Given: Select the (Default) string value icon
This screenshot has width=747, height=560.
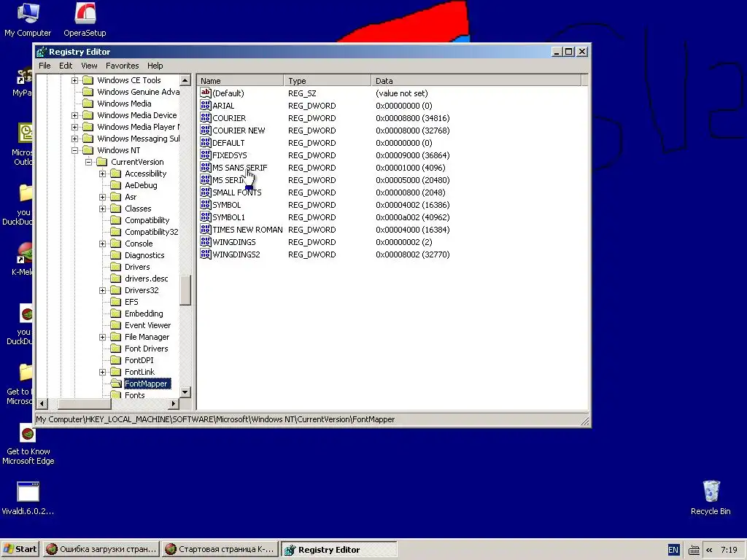Looking at the screenshot, I should tap(205, 93).
